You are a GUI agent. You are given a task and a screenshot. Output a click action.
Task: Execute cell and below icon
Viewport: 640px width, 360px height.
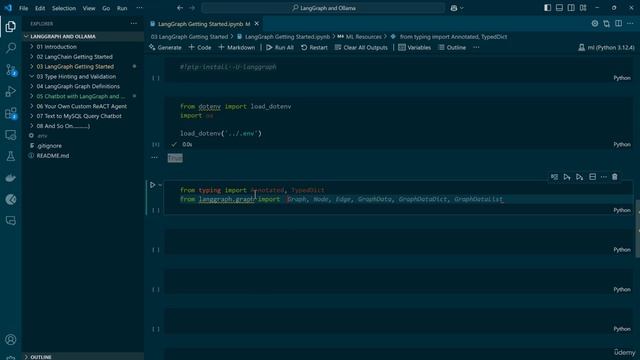point(580,177)
